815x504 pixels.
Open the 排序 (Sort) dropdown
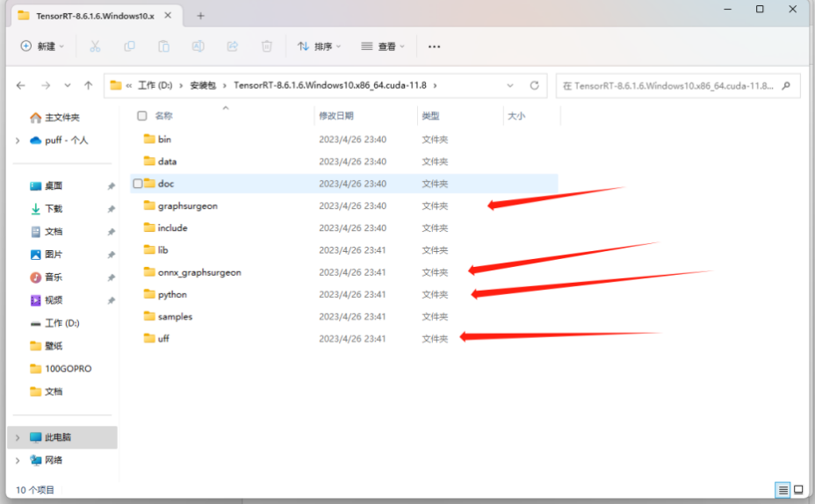click(x=319, y=47)
